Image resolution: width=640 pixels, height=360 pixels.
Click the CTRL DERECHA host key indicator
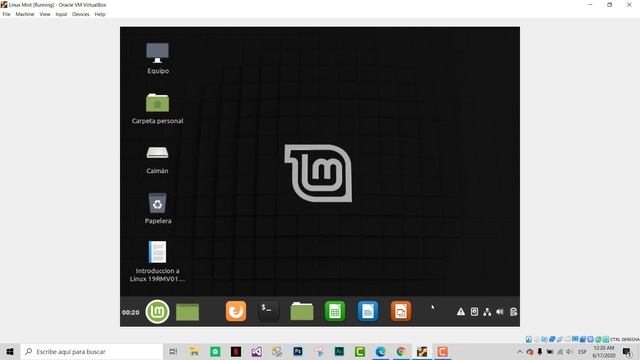[x=625, y=340]
